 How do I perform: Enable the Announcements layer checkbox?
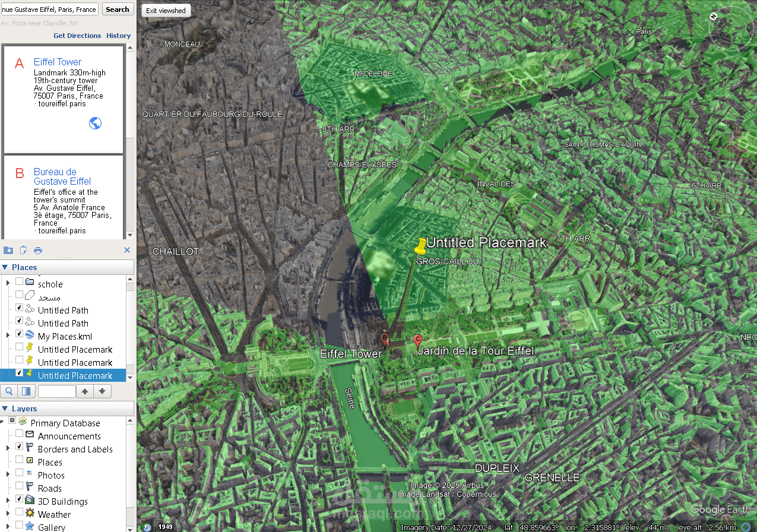coord(19,433)
